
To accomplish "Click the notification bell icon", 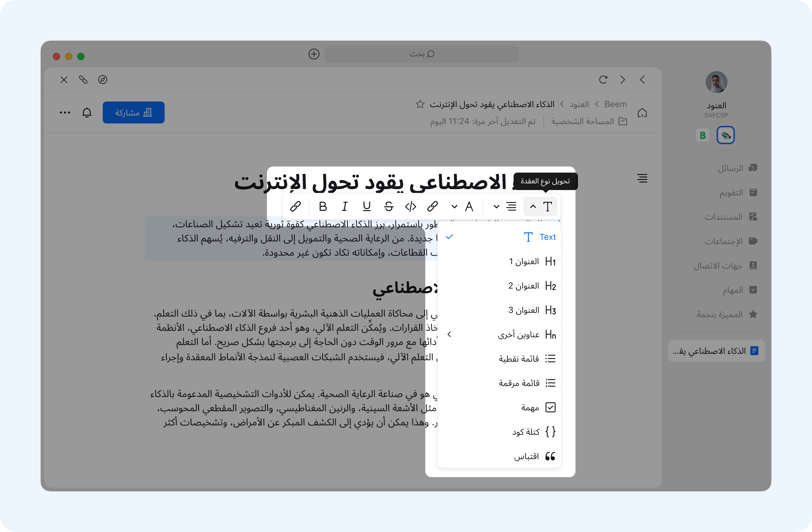I will 87,112.
